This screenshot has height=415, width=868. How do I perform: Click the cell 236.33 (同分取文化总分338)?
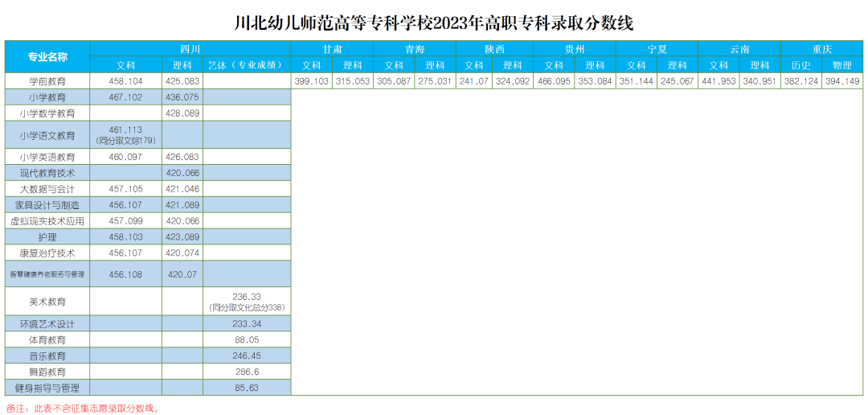[247, 302]
